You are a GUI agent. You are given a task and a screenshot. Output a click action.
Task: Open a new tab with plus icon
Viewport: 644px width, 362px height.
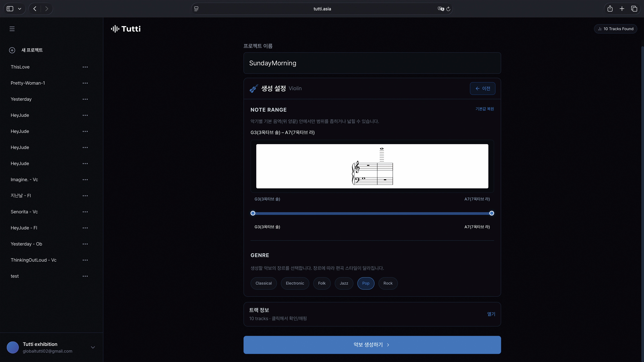[622, 9]
